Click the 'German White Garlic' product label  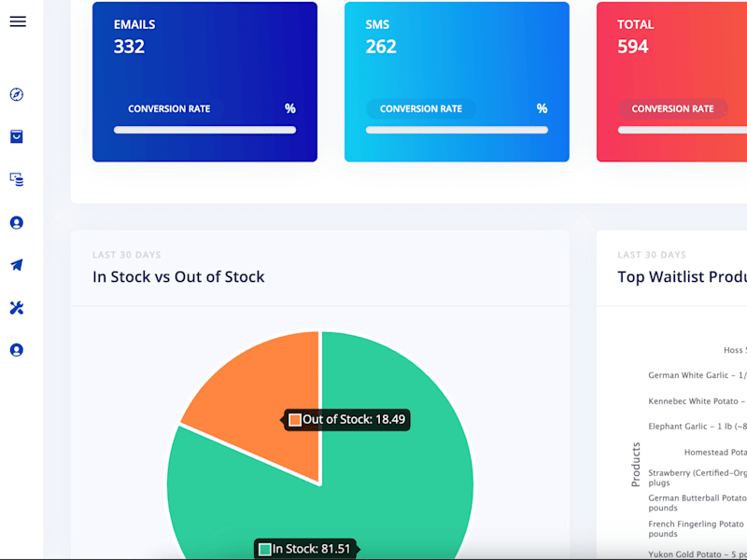[x=698, y=375]
